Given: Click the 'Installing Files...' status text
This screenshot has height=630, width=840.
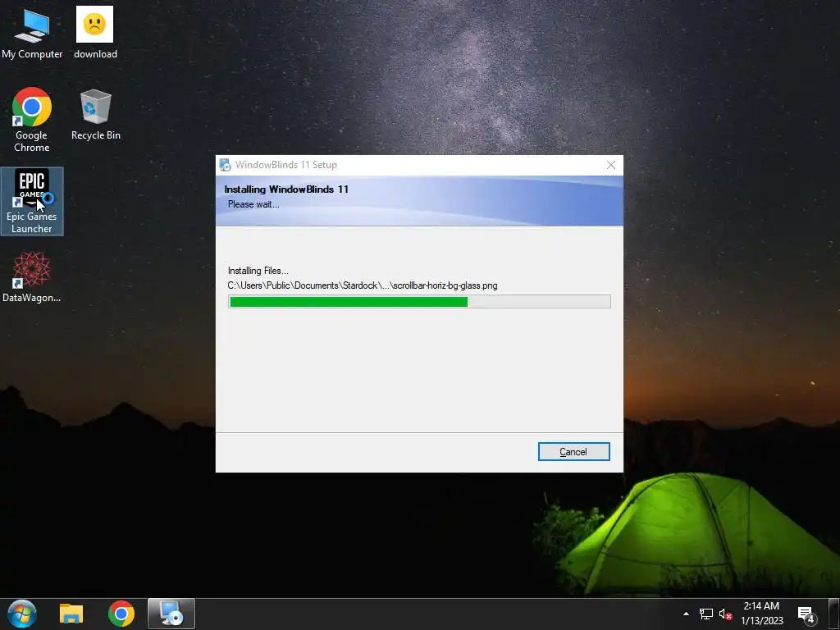Looking at the screenshot, I should click(258, 271).
